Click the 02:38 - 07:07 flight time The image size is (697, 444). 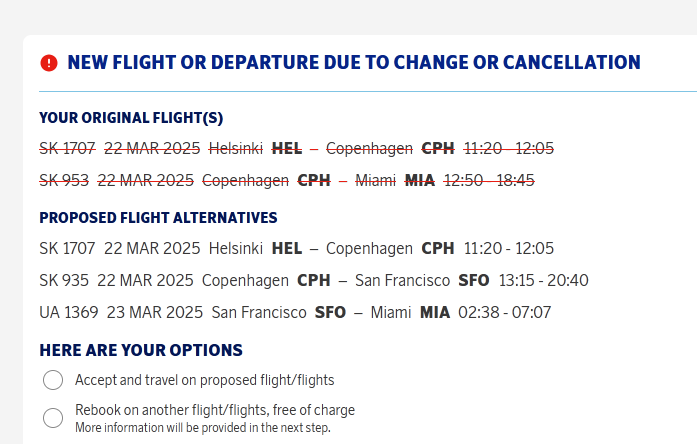click(x=504, y=312)
